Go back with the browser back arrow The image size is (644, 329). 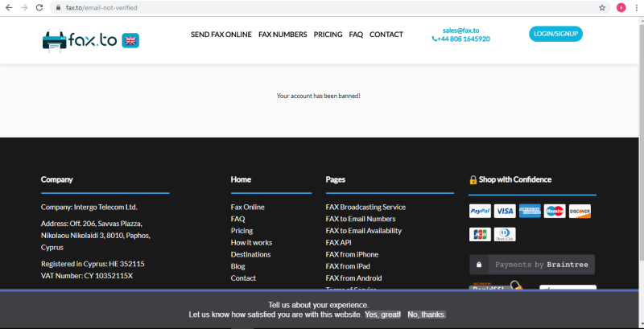(x=9, y=8)
